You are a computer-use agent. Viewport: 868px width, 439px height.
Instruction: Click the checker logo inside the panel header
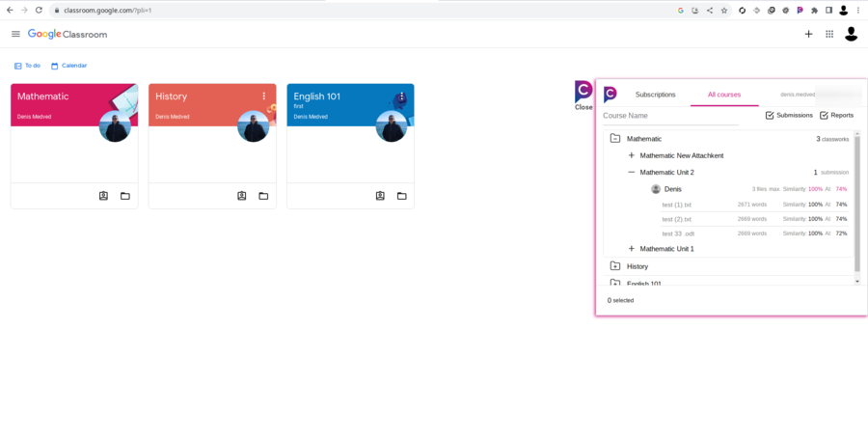(x=610, y=95)
